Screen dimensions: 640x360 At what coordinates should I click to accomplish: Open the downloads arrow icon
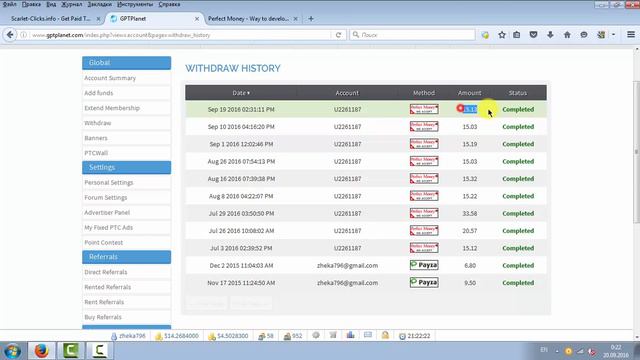click(550, 35)
